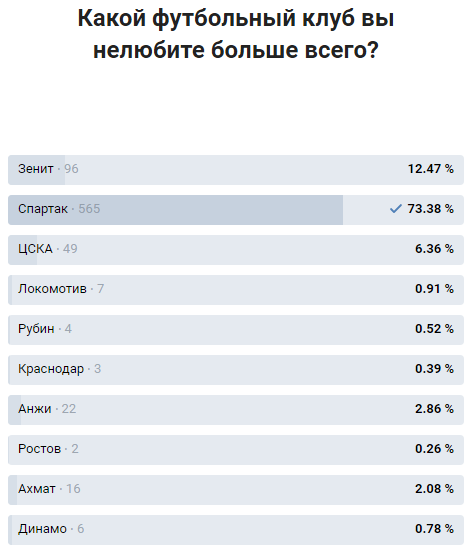Click the 0.78 % result for Динамо
This screenshot has width=473, height=559.
tap(434, 528)
